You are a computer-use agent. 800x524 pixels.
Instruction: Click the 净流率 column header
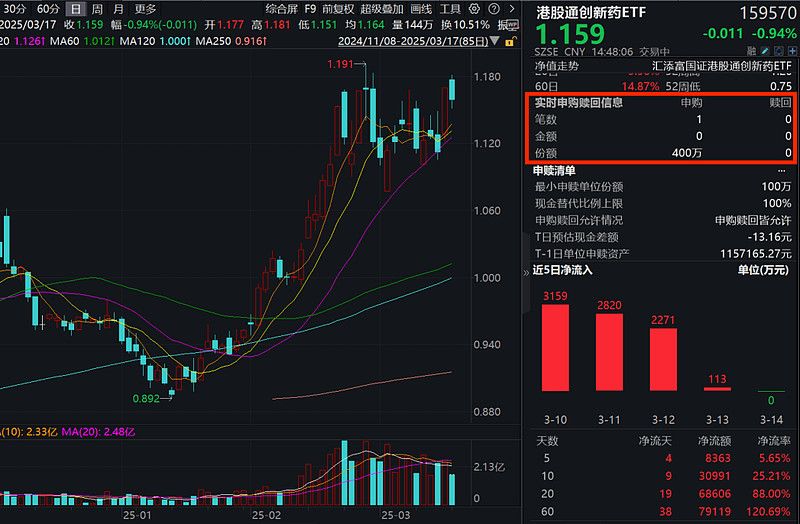(x=774, y=440)
